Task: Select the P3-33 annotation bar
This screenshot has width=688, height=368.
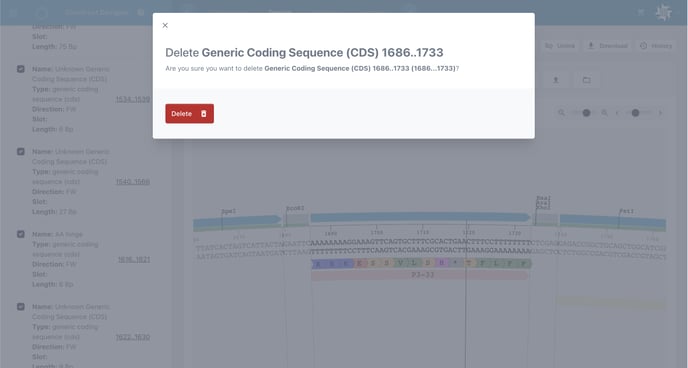Action: point(420,275)
